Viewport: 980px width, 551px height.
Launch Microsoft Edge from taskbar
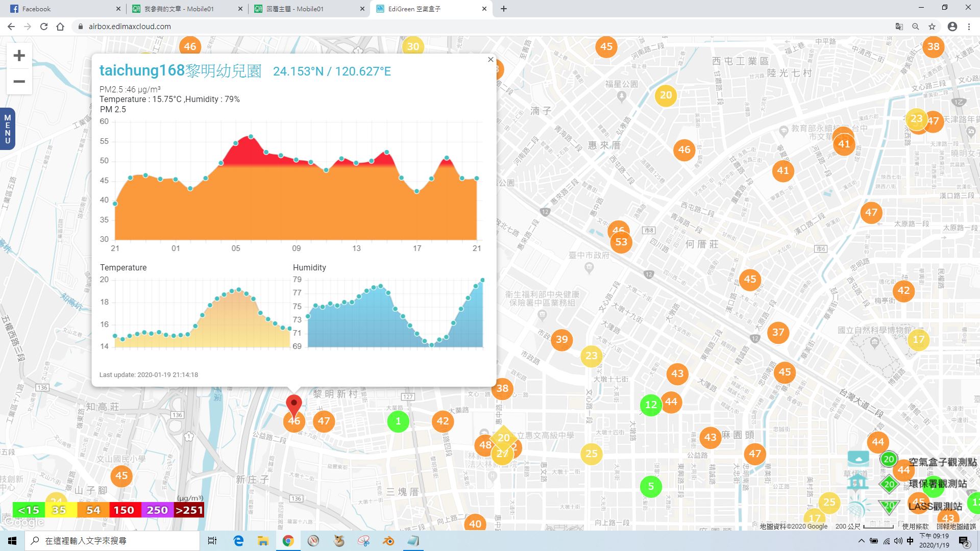click(x=238, y=541)
